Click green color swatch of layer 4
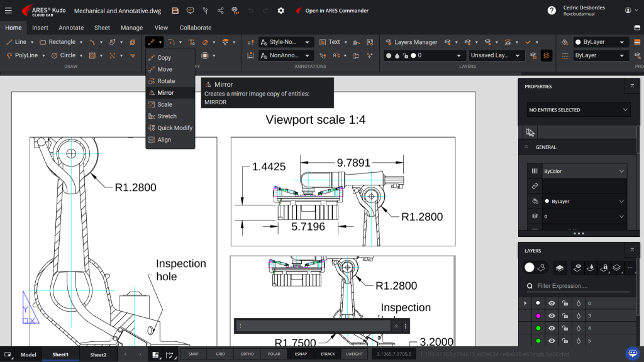This screenshot has height=362, width=644. point(538,328)
